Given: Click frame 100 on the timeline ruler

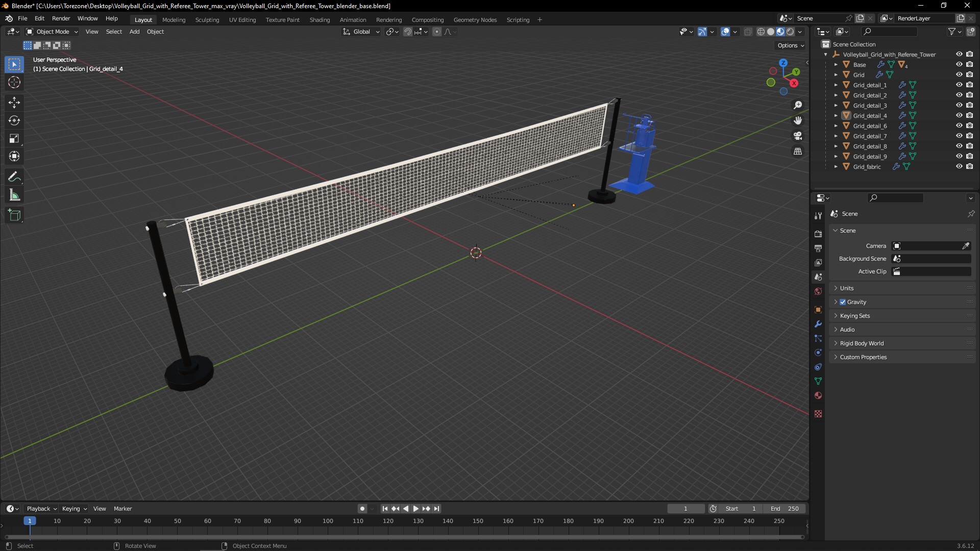Looking at the screenshot, I should click(x=328, y=521).
